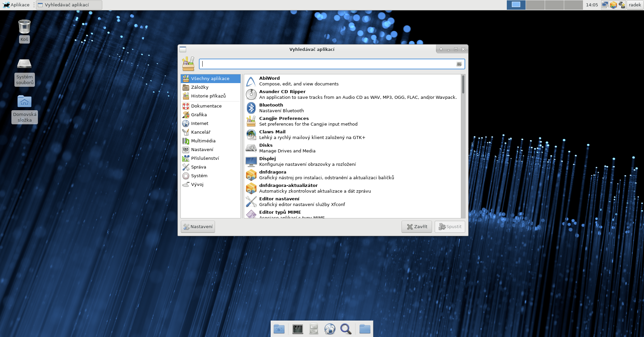Launch the web browser from the dock
Screen dimensions: 644x337
point(329,329)
